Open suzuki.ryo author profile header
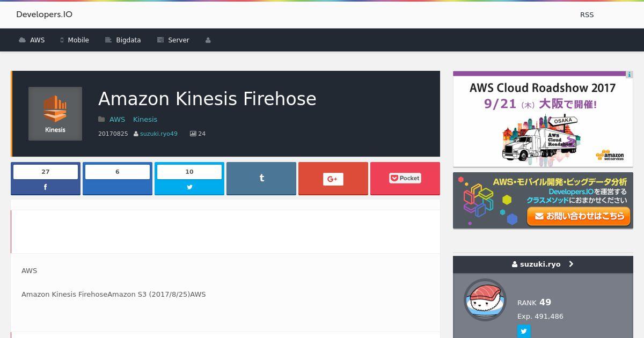 pyautogui.click(x=543, y=264)
